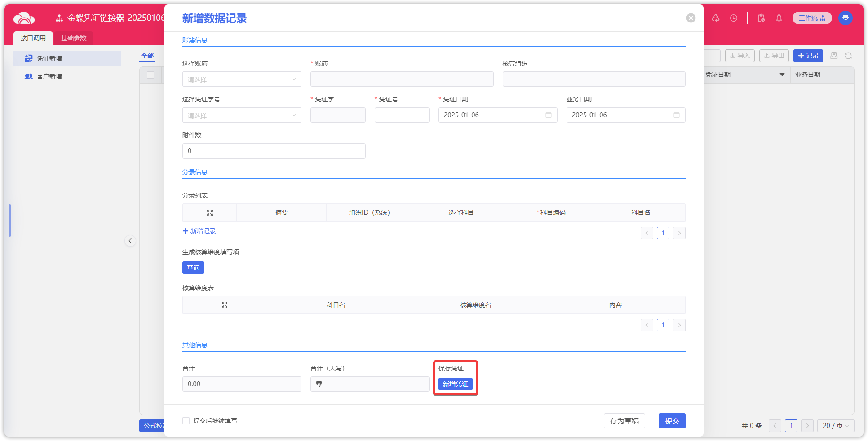
Task: Enable 提交后继续填写 checkbox
Action: (186, 421)
